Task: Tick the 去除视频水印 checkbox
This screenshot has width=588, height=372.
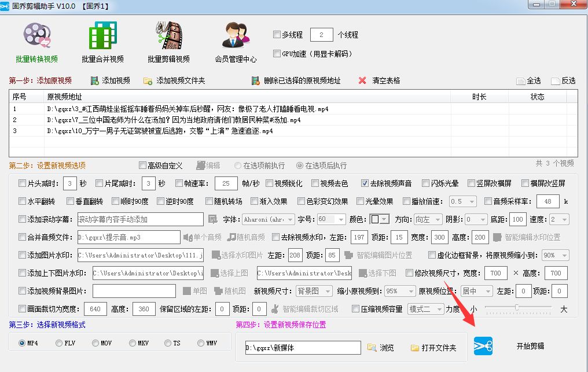Action: click(x=275, y=237)
